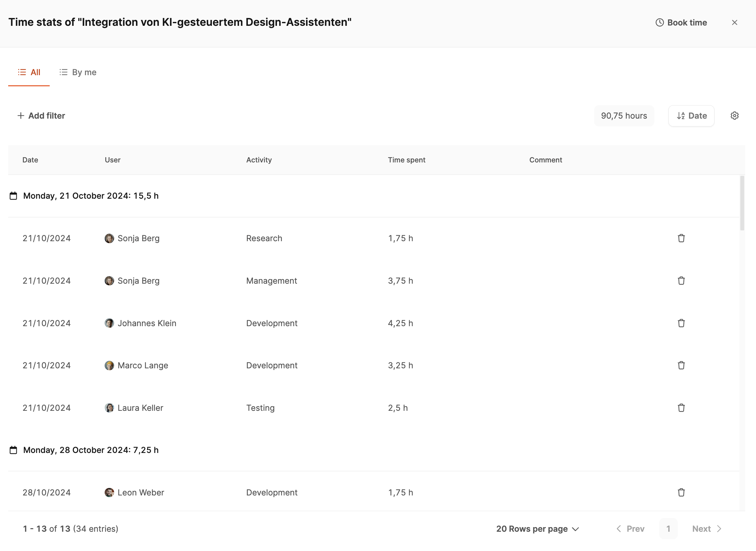This screenshot has height=551, width=756.
Task: Go to the Prev page
Action: pos(630,529)
